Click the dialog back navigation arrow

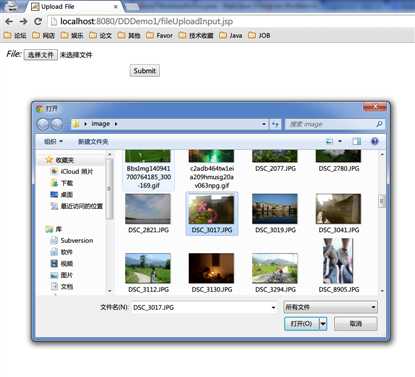pos(43,124)
